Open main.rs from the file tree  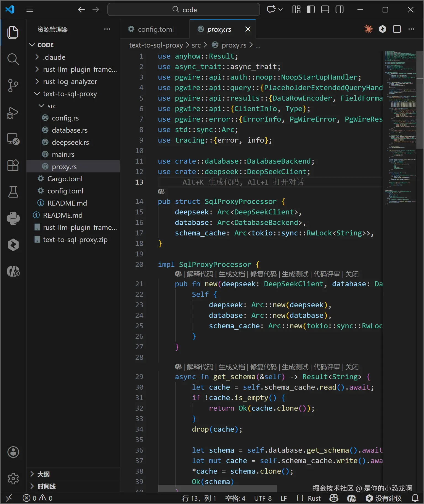63,154
